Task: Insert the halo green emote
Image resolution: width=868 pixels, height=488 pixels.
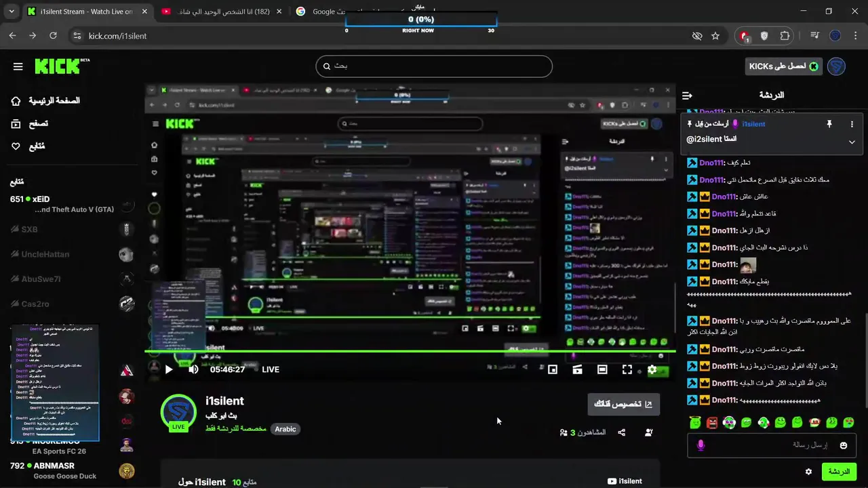Action: pos(695,423)
